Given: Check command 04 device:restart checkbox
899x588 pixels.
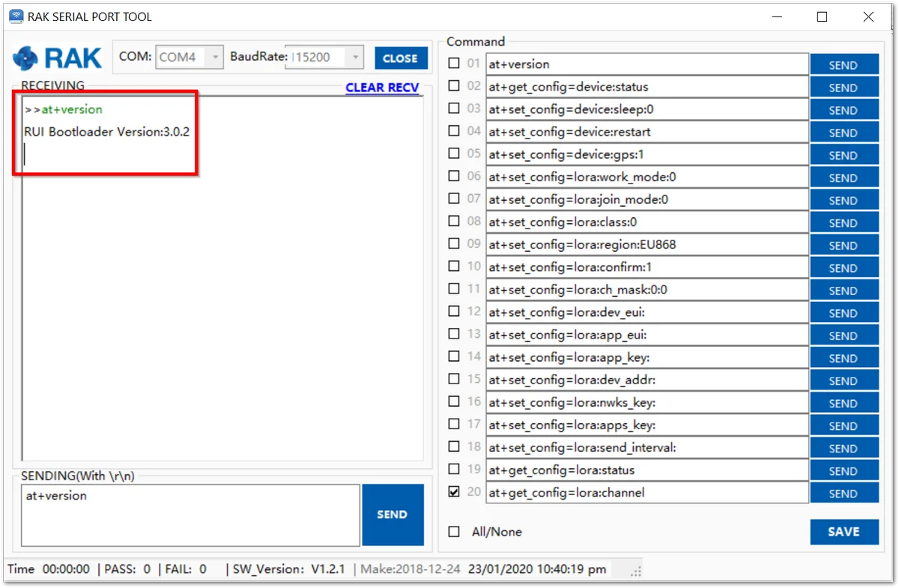Looking at the screenshot, I should point(454,131).
